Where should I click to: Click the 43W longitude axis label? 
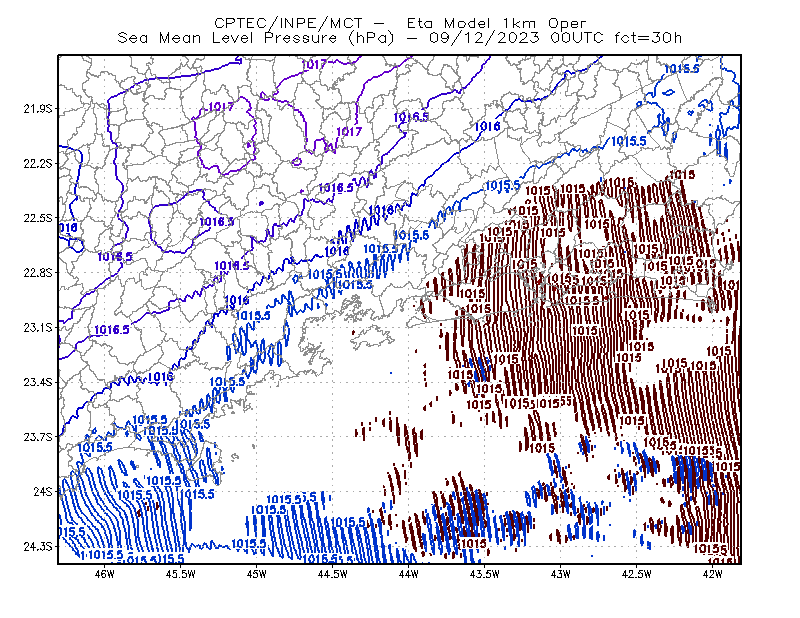[560, 574]
